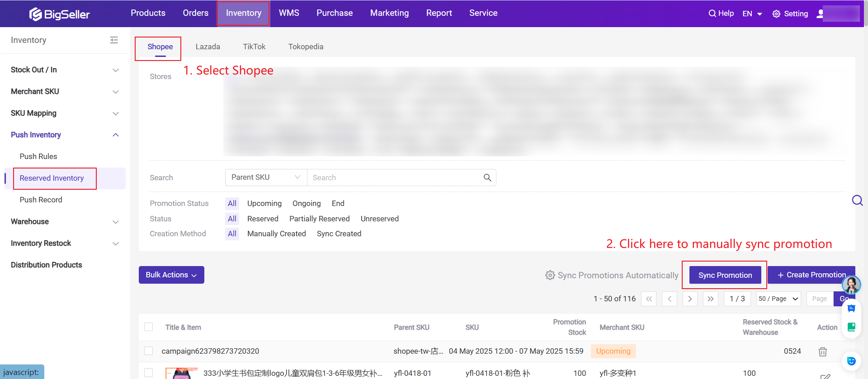Select All under Promotion Status

pos(232,203)
